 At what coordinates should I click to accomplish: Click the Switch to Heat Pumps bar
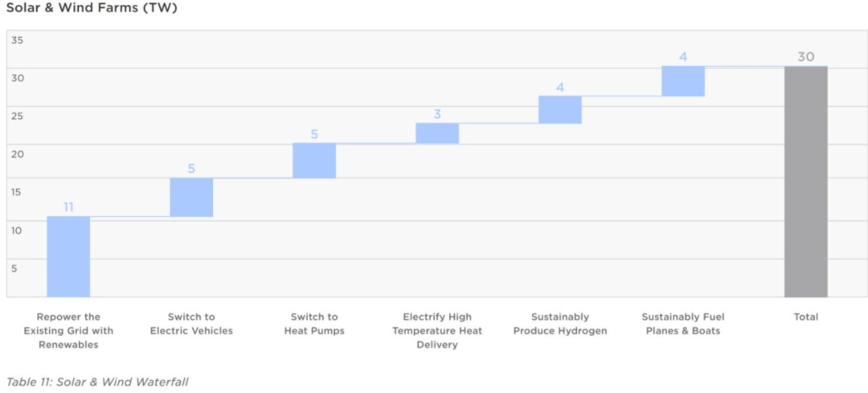314,160
